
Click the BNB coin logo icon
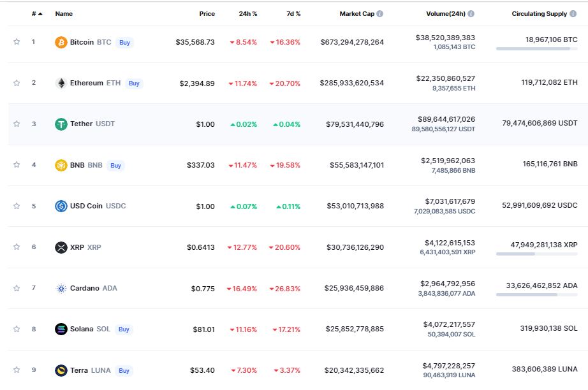(61, 165)
